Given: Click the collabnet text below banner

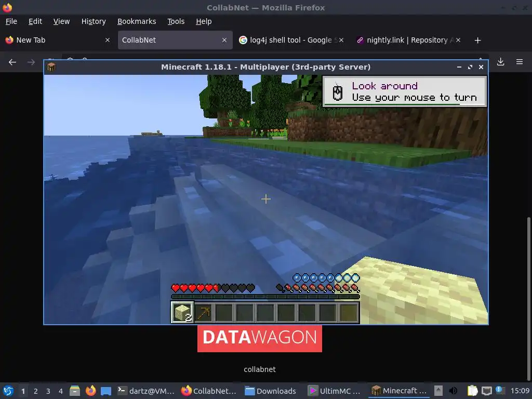Looking at the screenshot, I should tap(260, 369).
